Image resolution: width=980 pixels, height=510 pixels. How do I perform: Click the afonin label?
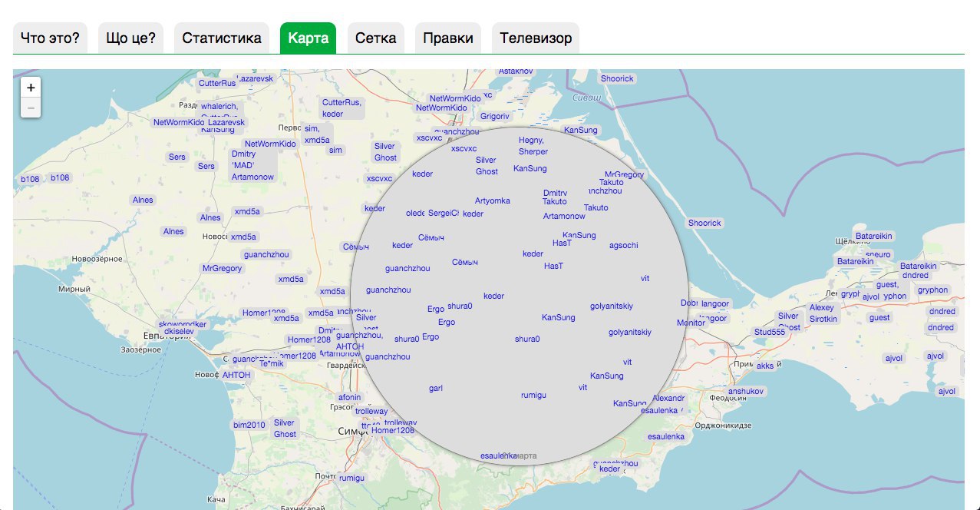[349, 397]
